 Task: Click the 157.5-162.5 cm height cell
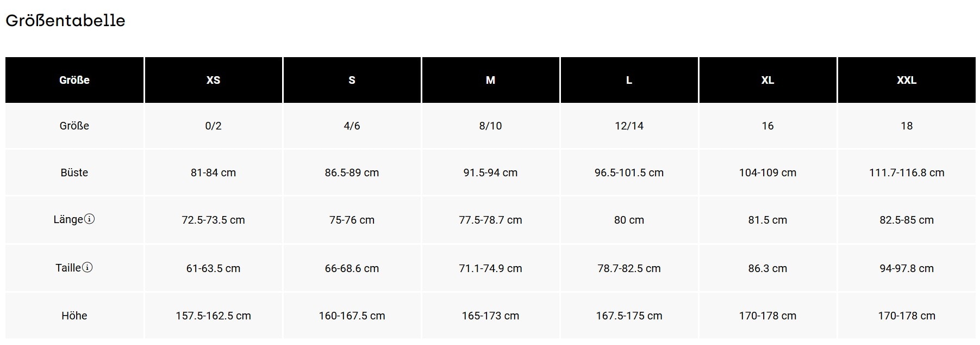[213, 316]
